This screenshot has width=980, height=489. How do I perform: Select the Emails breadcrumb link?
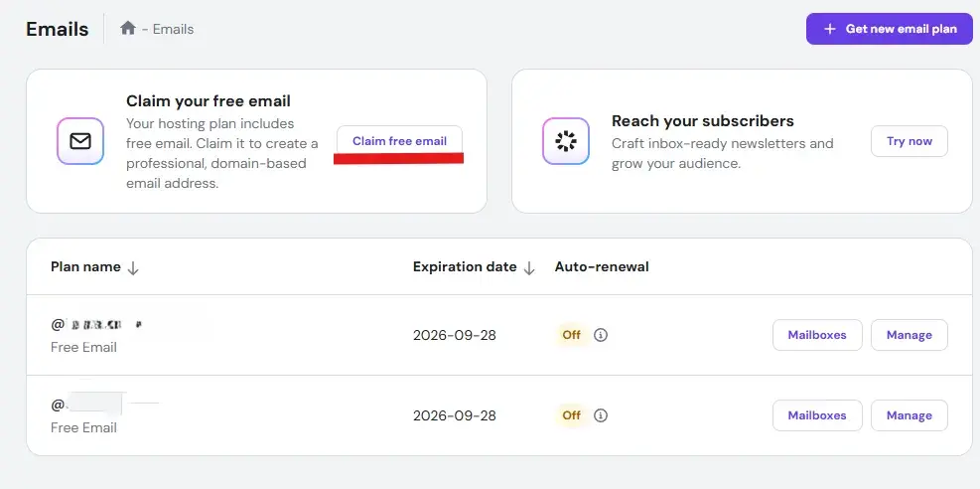pyautogui.click(x=174, y=29)
